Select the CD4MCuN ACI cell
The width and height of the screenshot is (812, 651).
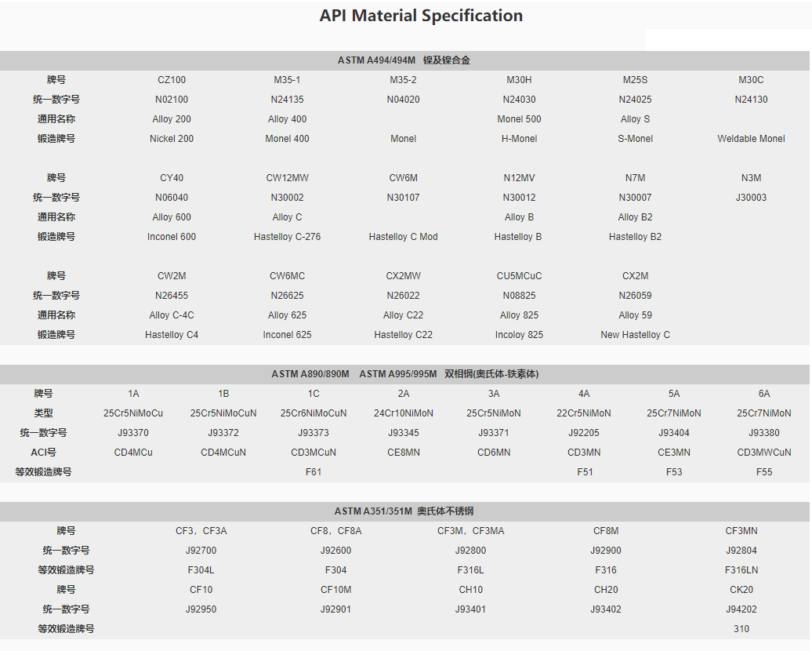[223, 453]
